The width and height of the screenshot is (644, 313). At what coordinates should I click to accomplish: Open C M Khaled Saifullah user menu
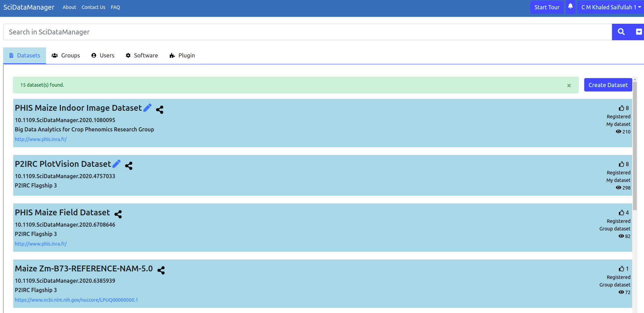coord(611,7)
